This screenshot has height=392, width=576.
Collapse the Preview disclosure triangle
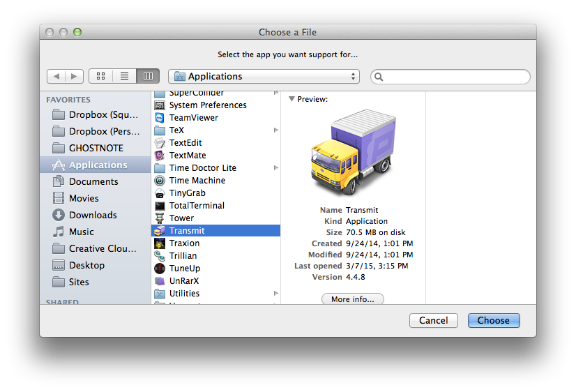coord(291,99)
